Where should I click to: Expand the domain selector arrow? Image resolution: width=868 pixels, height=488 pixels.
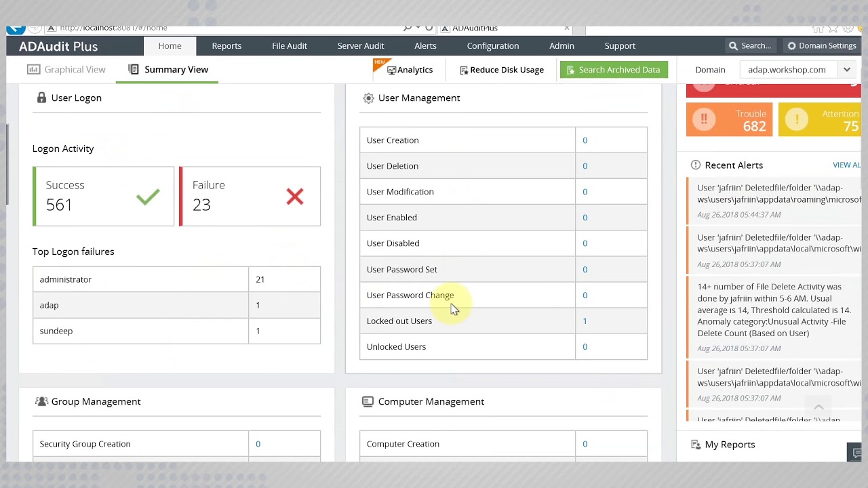click(847, 70)
